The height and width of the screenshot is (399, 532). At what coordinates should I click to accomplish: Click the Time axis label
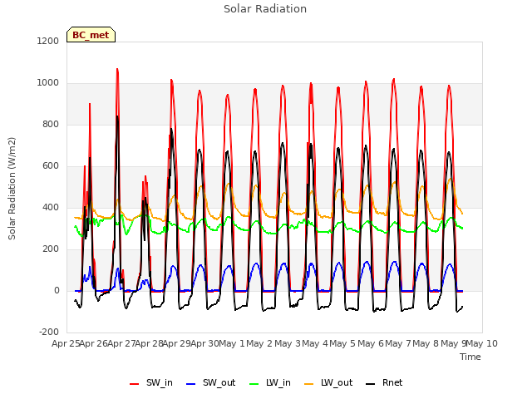pyautogui.click(x=470, y=357)
